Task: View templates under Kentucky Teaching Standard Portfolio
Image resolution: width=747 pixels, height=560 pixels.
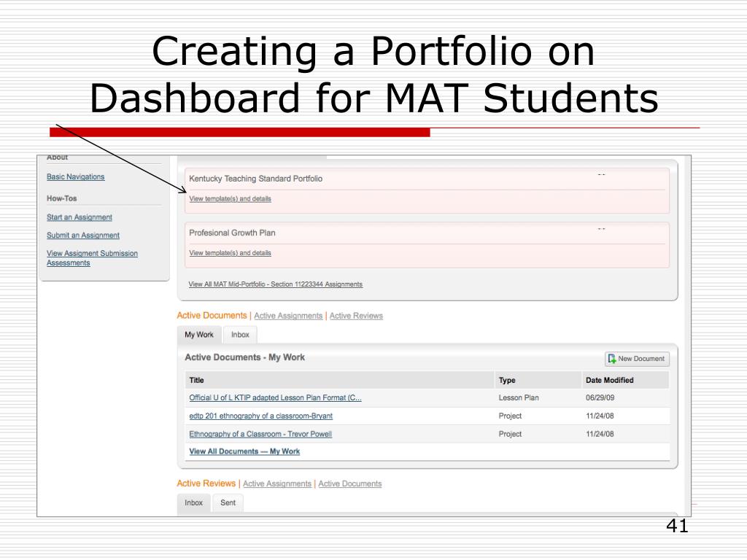Action: coord(230,198)
